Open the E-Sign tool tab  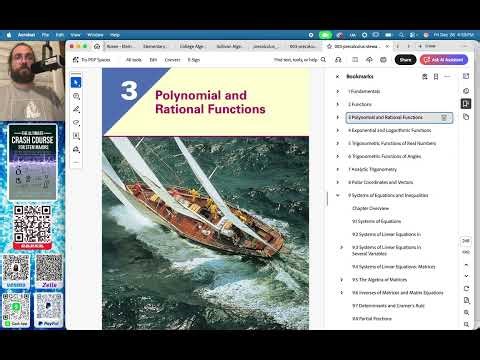click(x=194, y=60)
